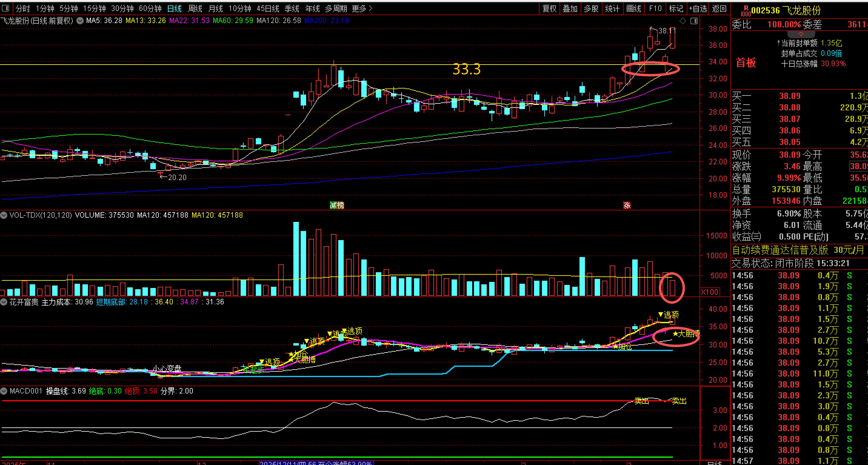Switch to the 周线 weekly period tab
This screenshot has width=868, height=465.
pos(195,8)
